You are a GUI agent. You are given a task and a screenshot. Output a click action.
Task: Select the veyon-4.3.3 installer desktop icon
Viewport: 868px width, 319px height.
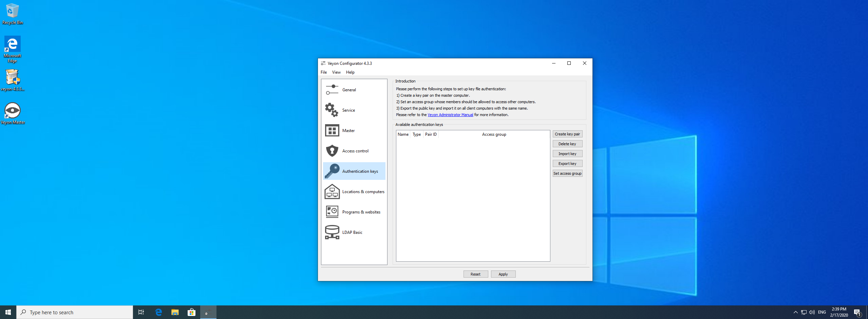click(x=13, y=80)
